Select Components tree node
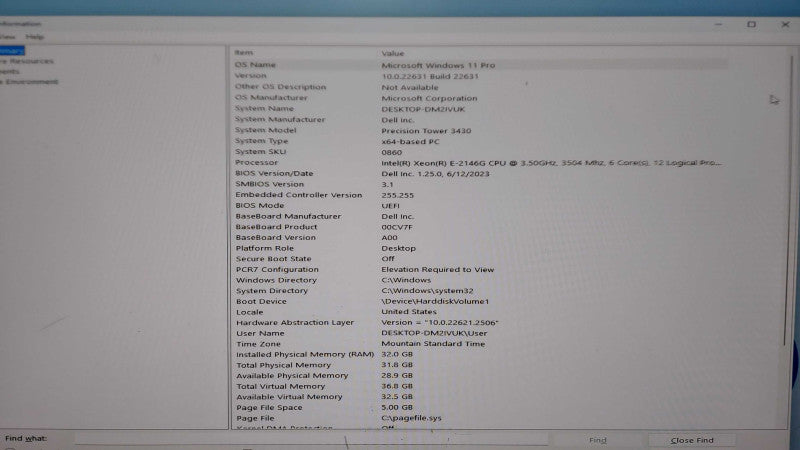The width and height of the screenshot is (800, 450). pos(10,71)
